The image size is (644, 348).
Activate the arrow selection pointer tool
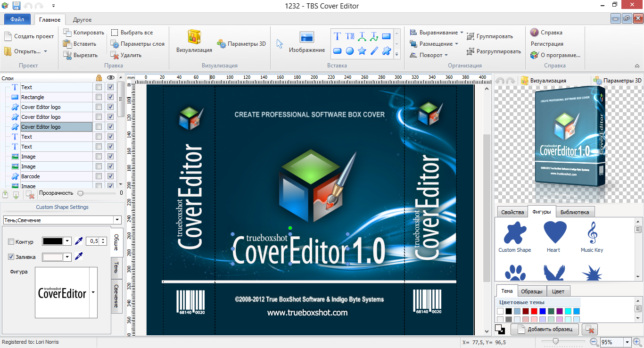pos(280,44)
